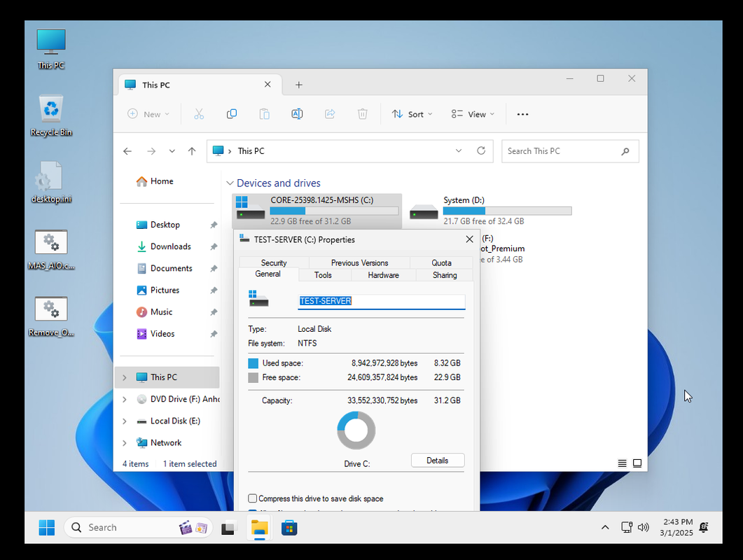Go forward with the right arrow

coord(151,151)
